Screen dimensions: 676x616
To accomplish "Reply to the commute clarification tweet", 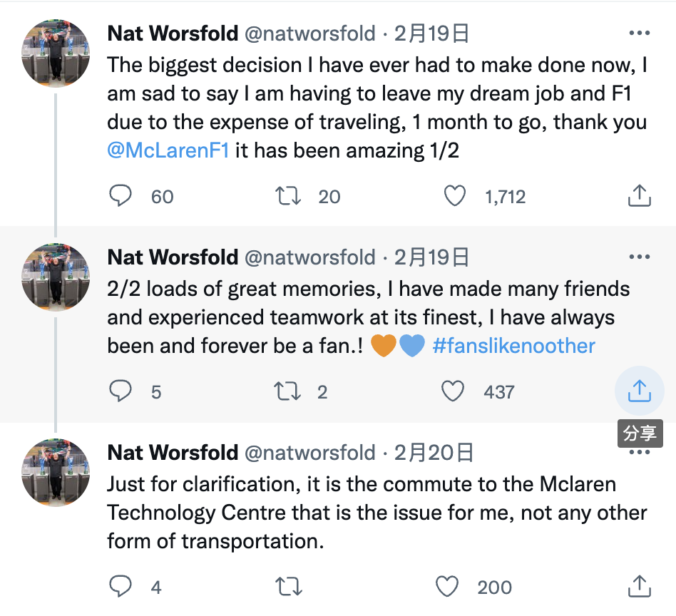I will coord(121,587).
